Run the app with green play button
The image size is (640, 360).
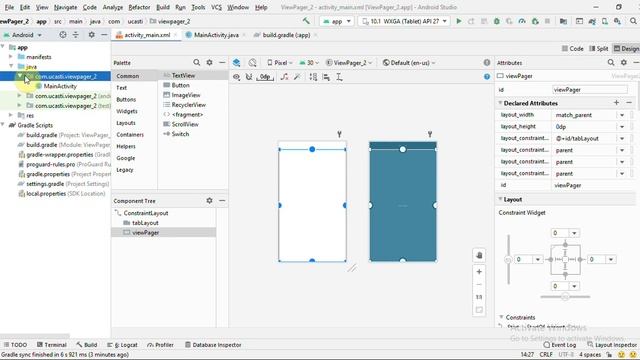coord(459,21)
